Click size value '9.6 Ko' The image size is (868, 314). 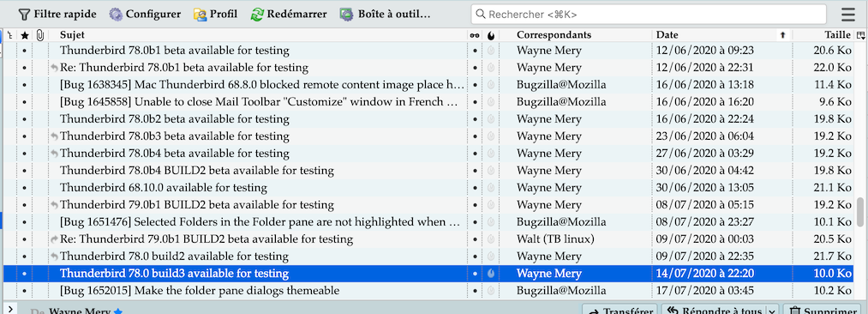(x=835, y=102)
